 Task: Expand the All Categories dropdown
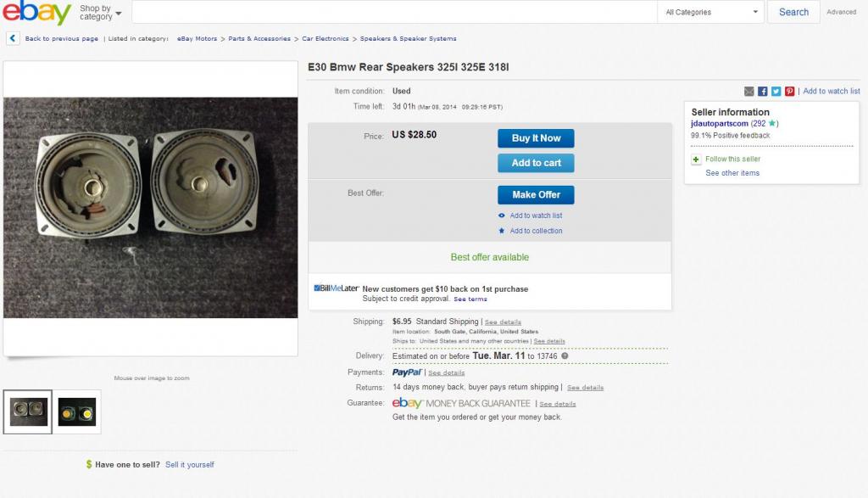pos(712,13)
